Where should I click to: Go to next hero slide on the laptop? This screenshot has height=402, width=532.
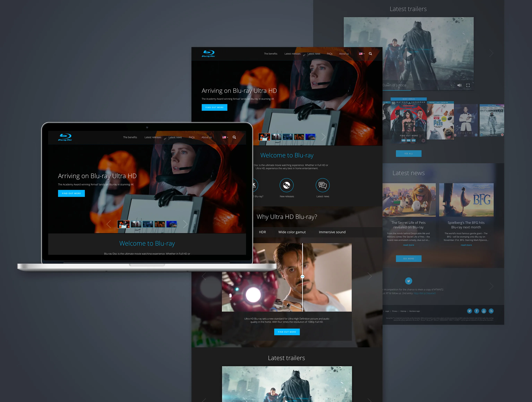pyautogui.click(x=185, y=224)
